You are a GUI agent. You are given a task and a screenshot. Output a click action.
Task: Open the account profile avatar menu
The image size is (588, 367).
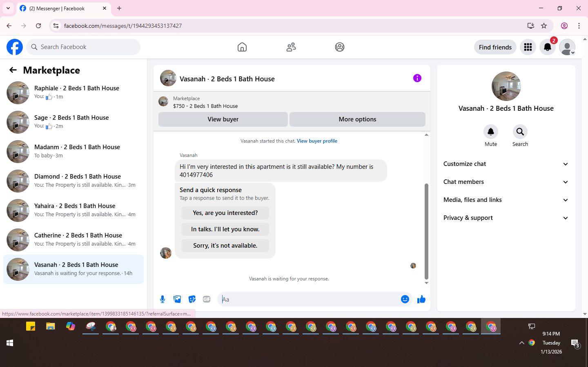[567, 47]
